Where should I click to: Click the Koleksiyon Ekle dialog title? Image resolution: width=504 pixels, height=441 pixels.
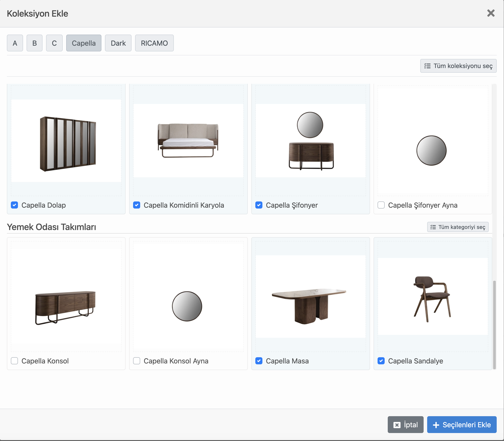(x=37, y=14)
